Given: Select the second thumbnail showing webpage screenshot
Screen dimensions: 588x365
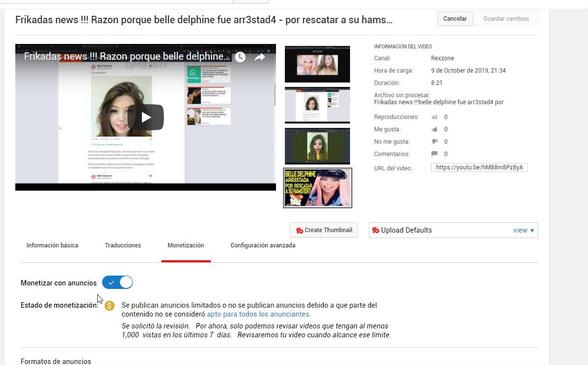Looking at the screenshot, I should (317, 105).
